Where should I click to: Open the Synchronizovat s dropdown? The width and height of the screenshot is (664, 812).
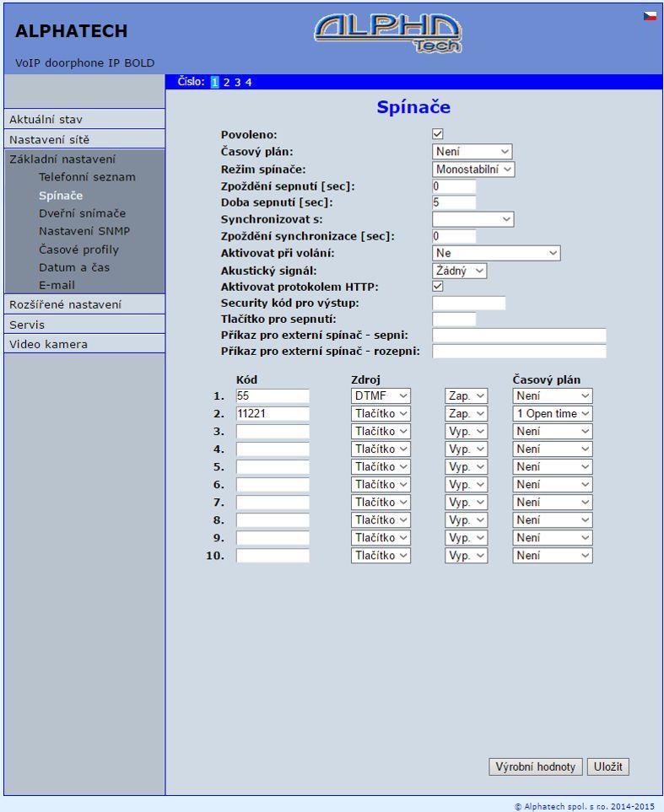pos(472,219)
